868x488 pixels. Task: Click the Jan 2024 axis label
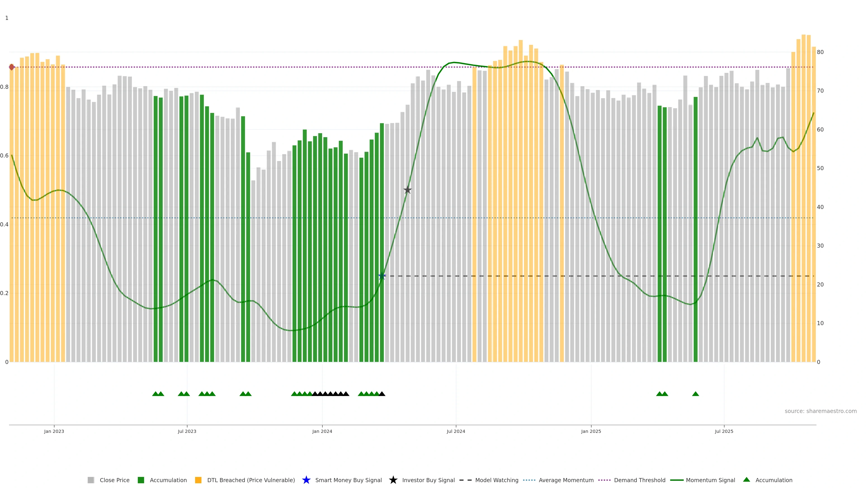tap(322, 431)
